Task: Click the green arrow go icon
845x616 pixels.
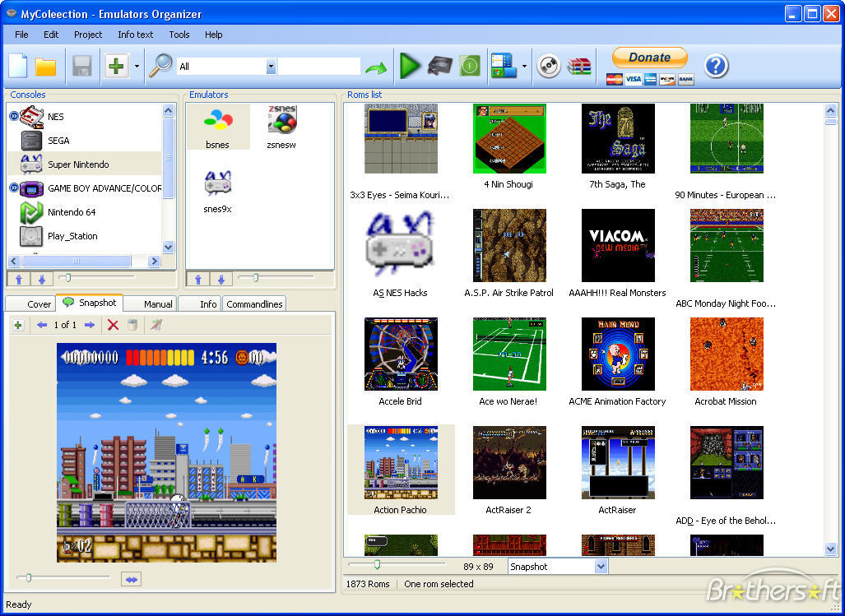Action: pyautogui.click(x=376, y=67)
